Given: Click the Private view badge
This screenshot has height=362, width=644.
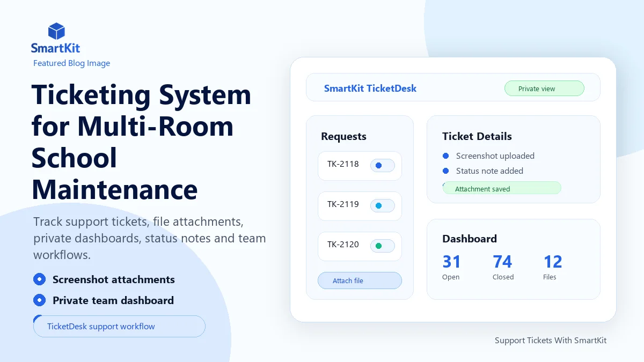Looking at the screenshot, I should point(544,88).
